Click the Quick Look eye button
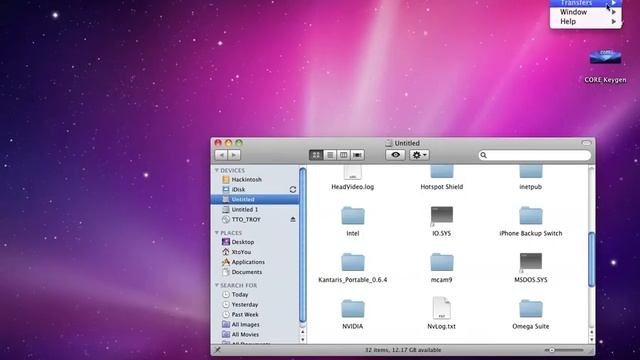 (x=395, y=155)
